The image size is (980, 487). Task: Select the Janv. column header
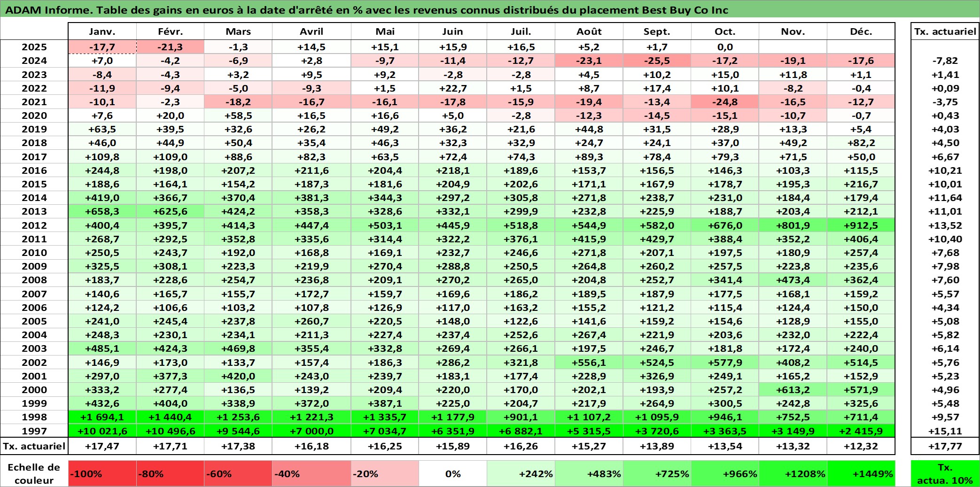102,31
